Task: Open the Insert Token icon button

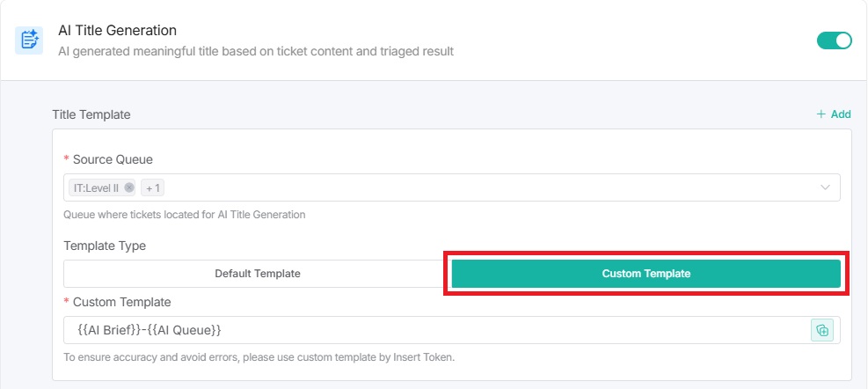Action: coord(821,330)
